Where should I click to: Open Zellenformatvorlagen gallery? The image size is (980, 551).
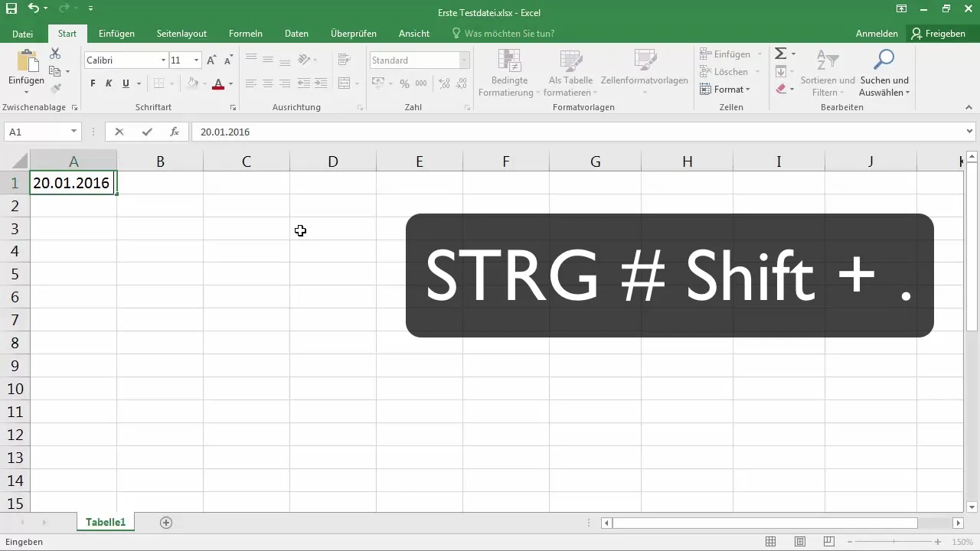[x=645, y=73]
